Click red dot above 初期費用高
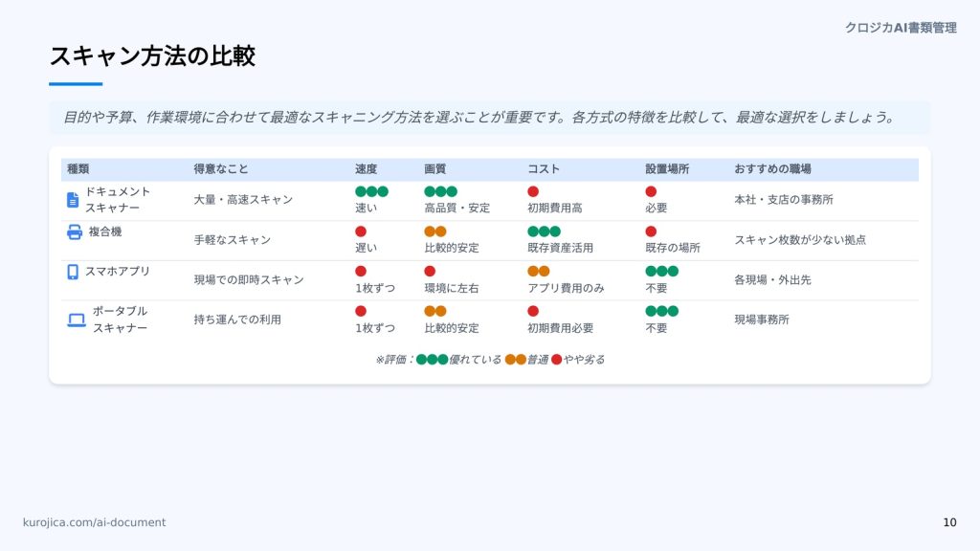This screenshot has width=980, height=551. pyautogui.click(x=533, y=191)
